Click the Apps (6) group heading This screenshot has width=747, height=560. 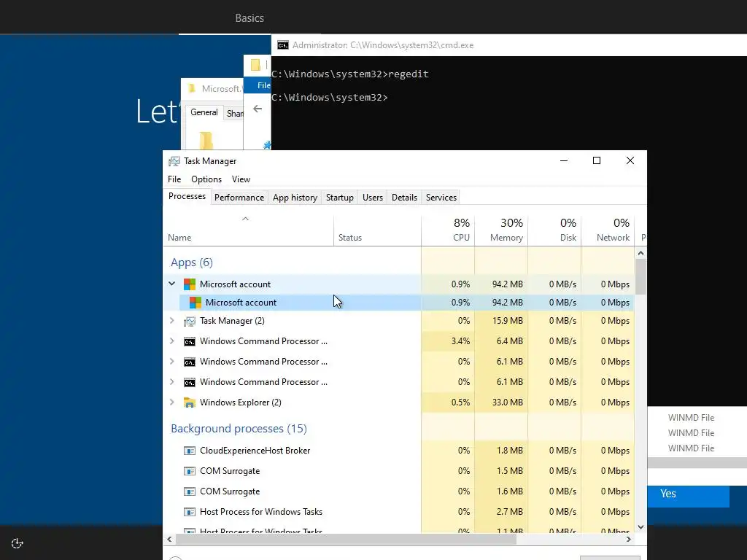tap(192, 262)
